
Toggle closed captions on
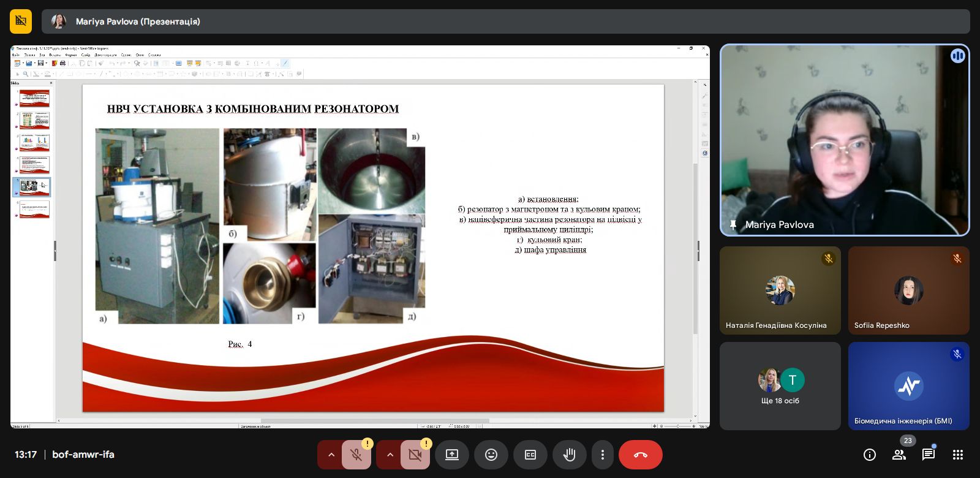pos(530,455)
